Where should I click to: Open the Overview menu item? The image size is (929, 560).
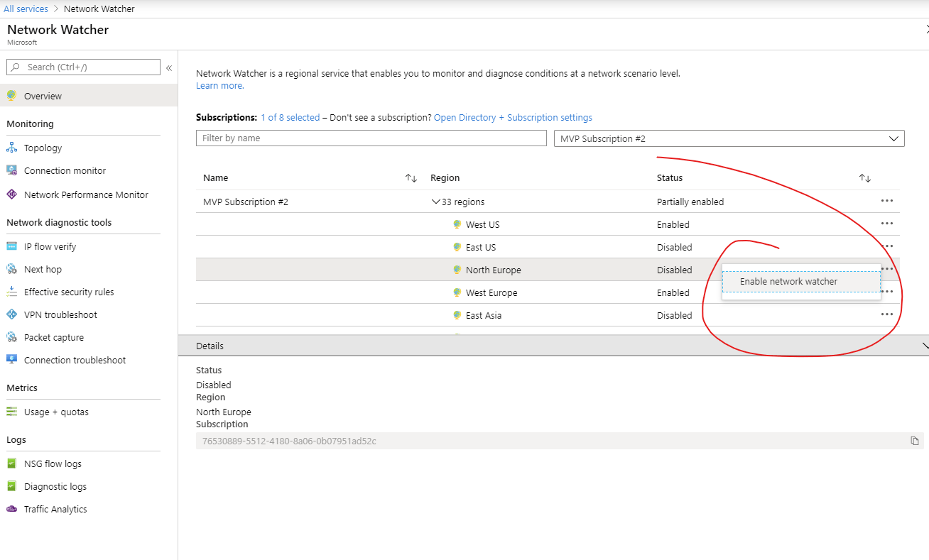(x=43, y=96)
